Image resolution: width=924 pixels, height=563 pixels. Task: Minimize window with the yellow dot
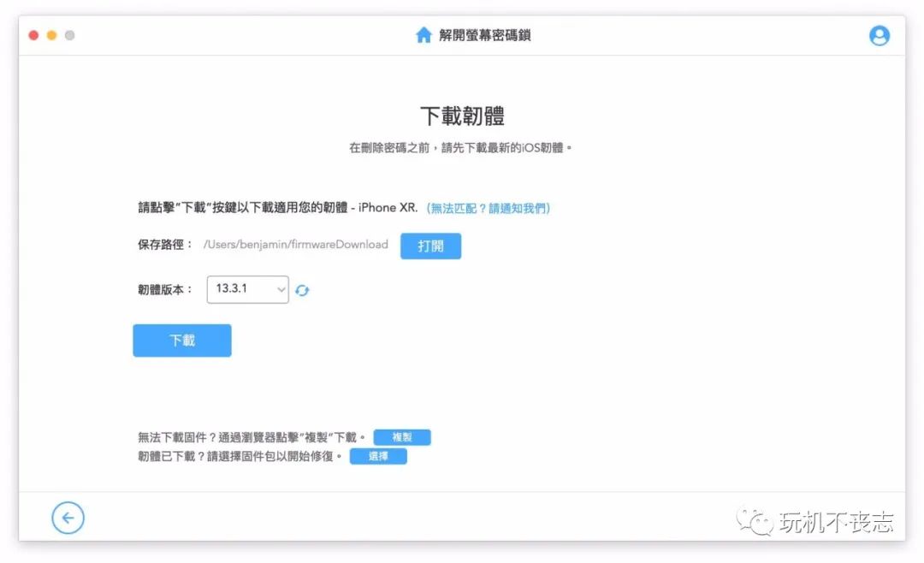[x=52, y=35]
